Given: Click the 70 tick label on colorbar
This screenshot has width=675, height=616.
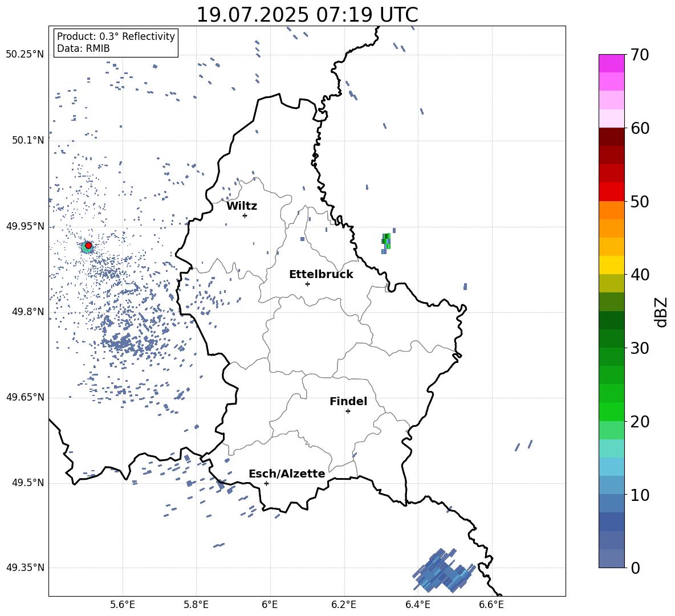Looking at the screenshot, I should pos(640,55).
